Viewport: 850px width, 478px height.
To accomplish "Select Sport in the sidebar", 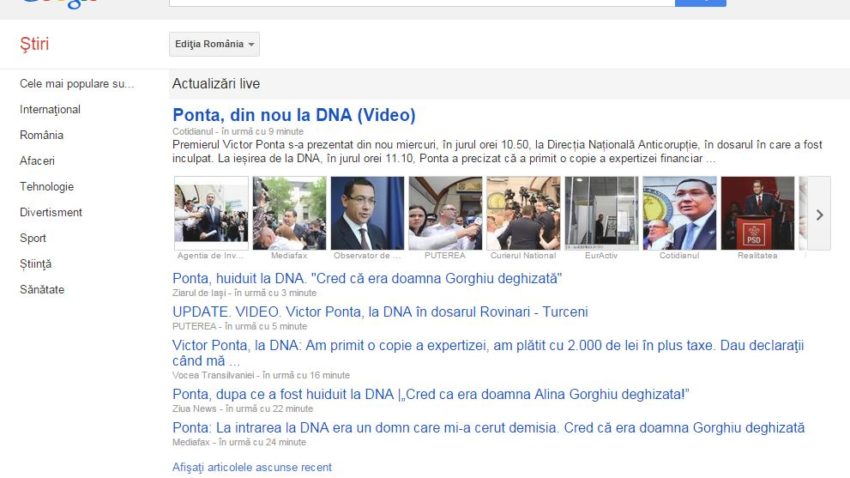I will [33, 238].
